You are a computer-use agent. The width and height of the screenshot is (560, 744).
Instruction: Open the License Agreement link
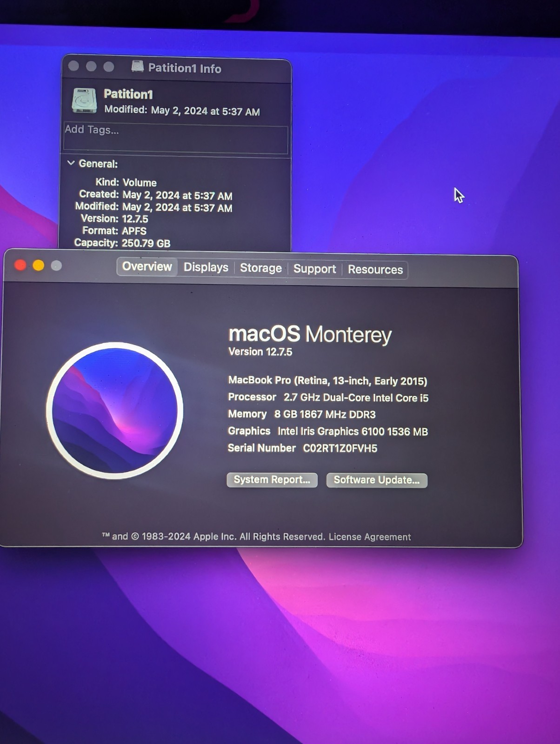click(x=370, y=537)
